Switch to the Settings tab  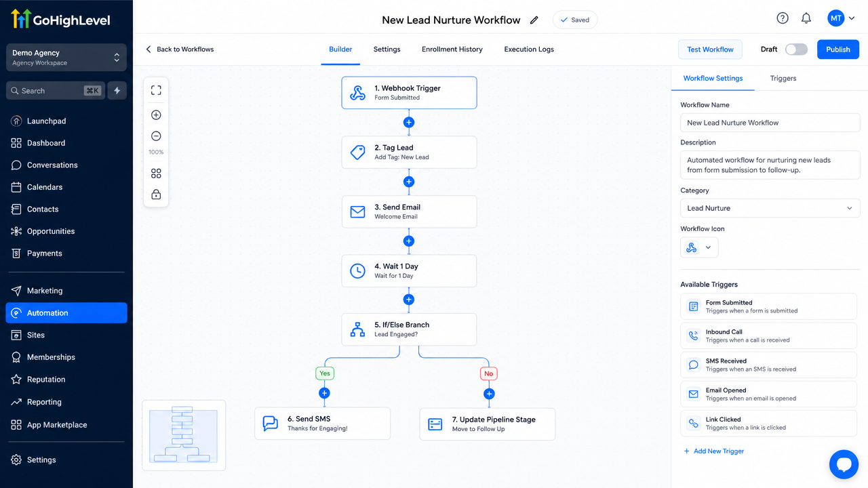coord(387,49)
